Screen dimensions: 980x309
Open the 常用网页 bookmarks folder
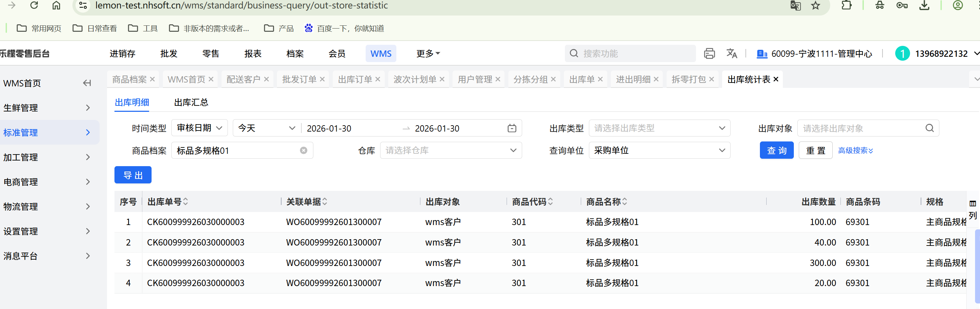click(39, 29)
